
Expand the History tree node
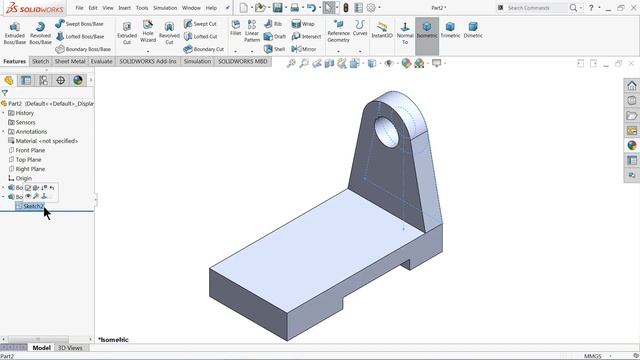pyautogui.click(x=3, y=113)
